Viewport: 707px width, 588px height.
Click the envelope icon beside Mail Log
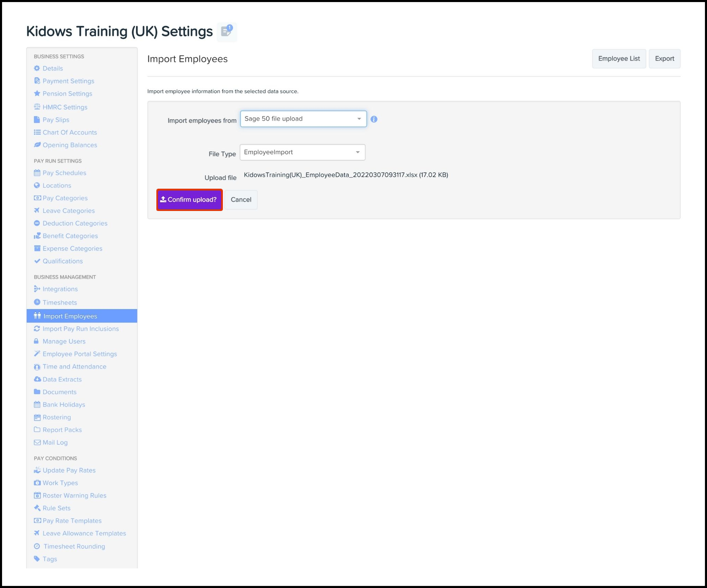point(37,442)
